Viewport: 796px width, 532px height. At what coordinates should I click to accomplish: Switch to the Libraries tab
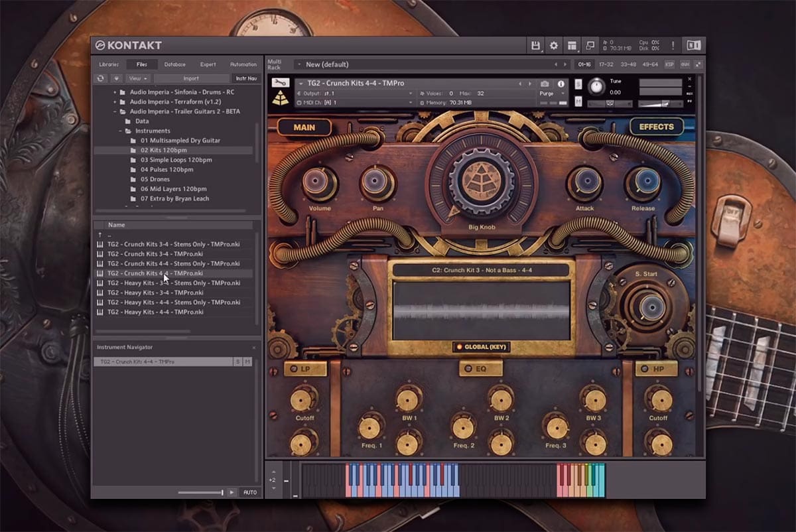(x=109, y=64)
